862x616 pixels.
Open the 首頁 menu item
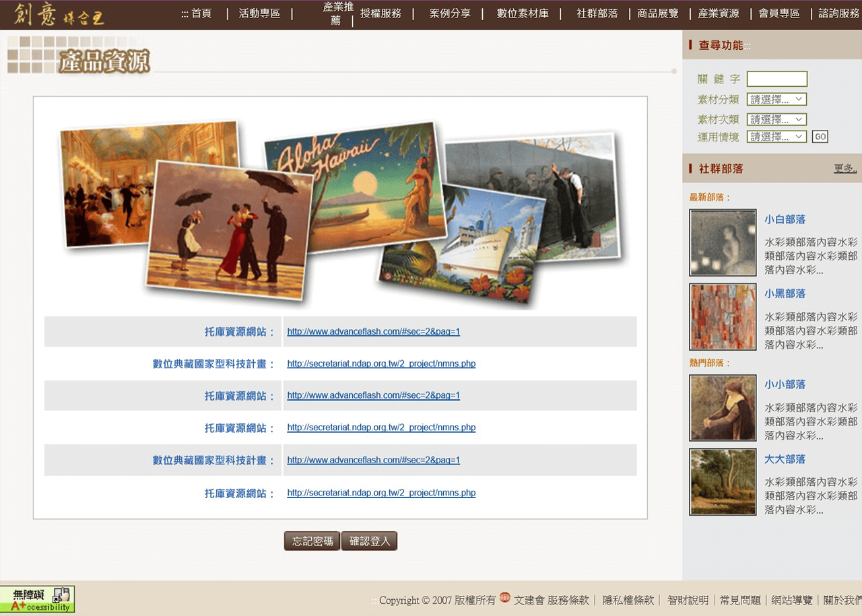[x=201, y=13]
